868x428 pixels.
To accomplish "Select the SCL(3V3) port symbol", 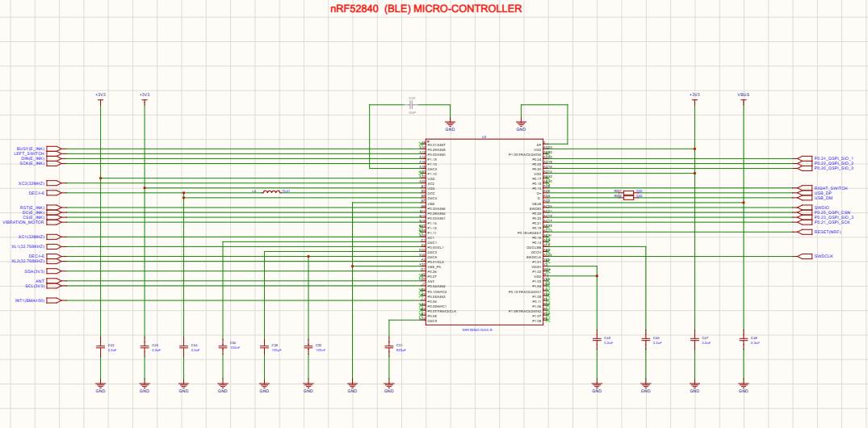I will point(54,286).
